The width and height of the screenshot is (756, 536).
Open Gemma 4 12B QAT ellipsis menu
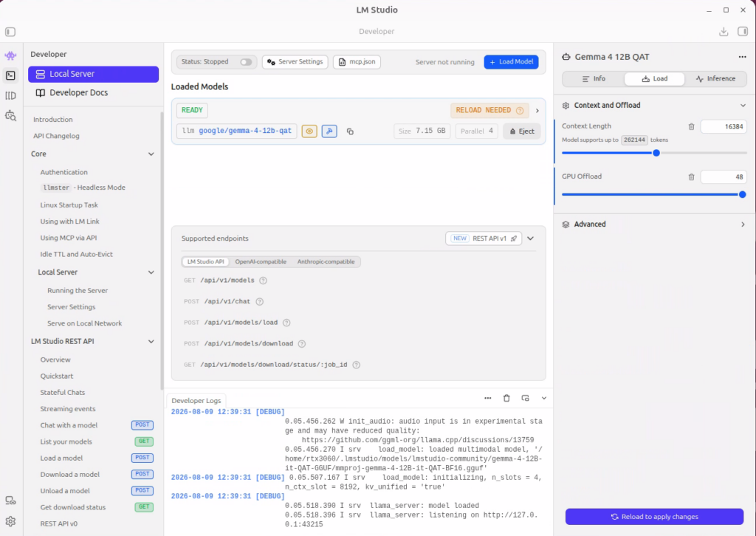coord(742,57)
